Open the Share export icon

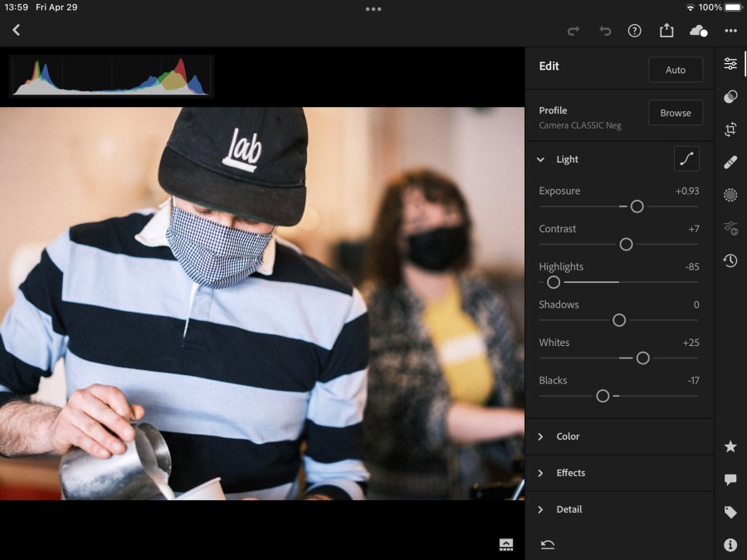[666, 31]
